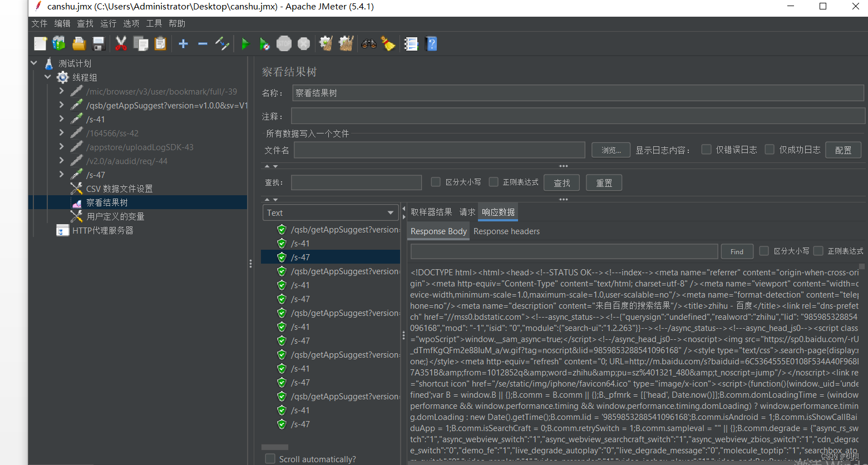Select CSV 数据文件设置 tree item
The height and width of the screenshot is (465, 868).
119,189
